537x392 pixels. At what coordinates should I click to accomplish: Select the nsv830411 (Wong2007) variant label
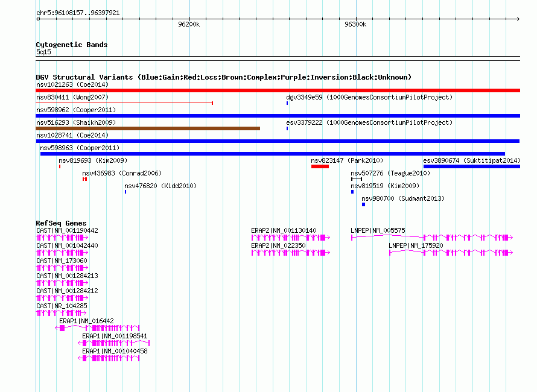[72, 97]
